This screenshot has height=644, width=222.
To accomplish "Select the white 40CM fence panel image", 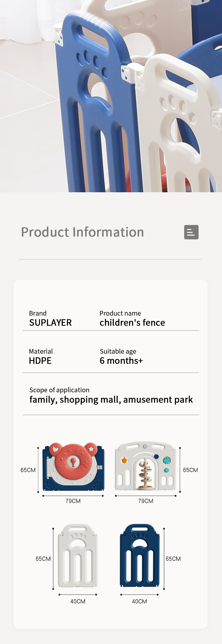I will coord(78,556).
